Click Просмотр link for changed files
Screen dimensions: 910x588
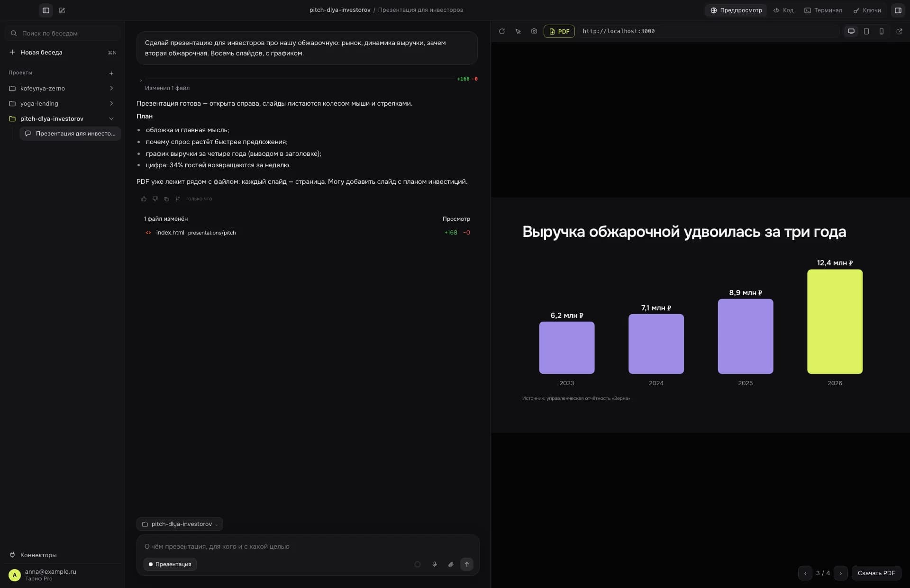[x=456, y=219]
